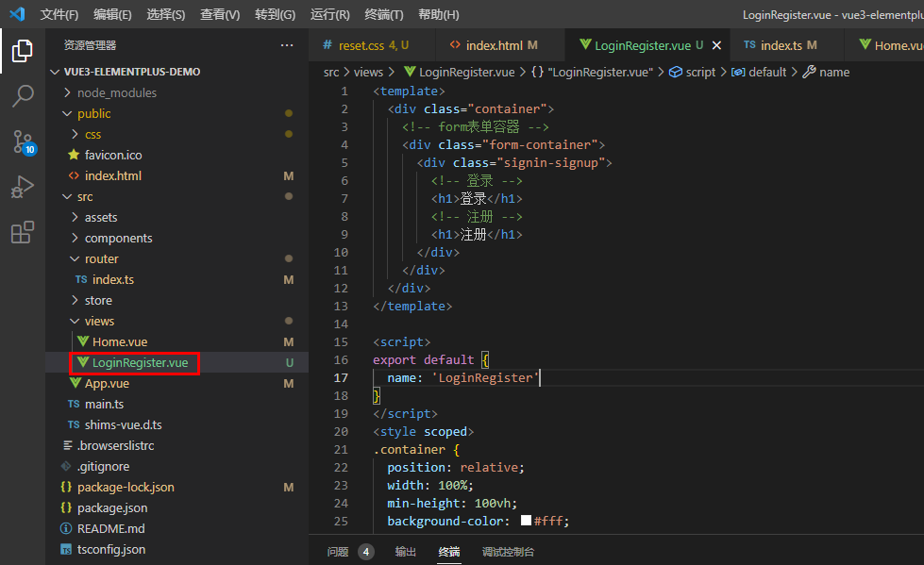Image resolution: width=924 pixels, height=565 pixels.
Task: Open the Run and Debug view
Action: coord(23,187)
